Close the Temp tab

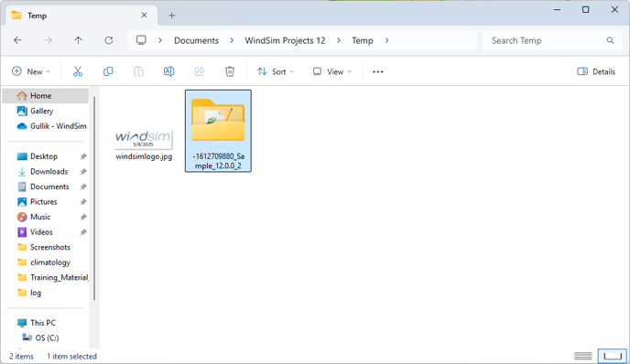tap(144, 16)
